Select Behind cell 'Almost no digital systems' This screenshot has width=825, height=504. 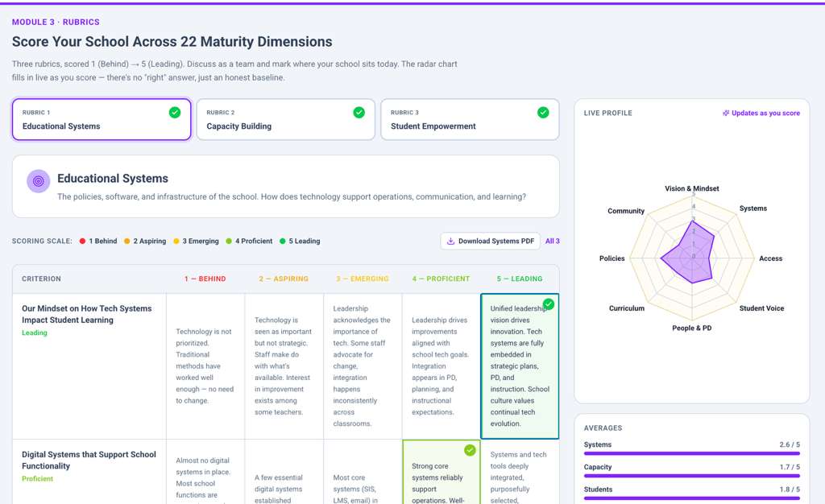pos(205,472)
